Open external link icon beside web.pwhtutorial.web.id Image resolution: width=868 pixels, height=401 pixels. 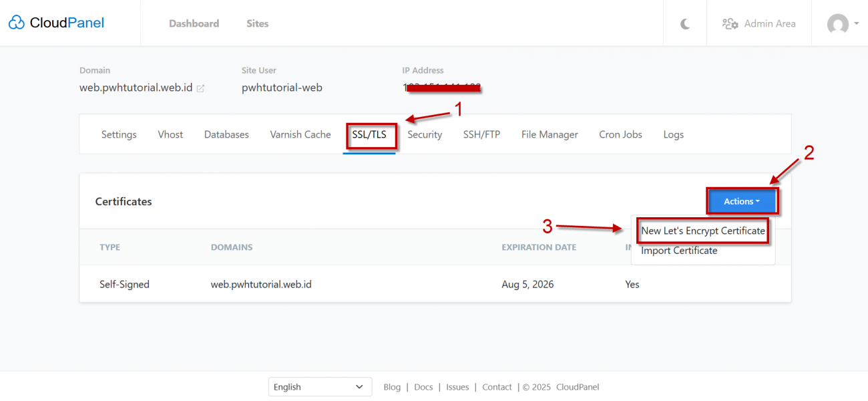(x=200, y=88)
